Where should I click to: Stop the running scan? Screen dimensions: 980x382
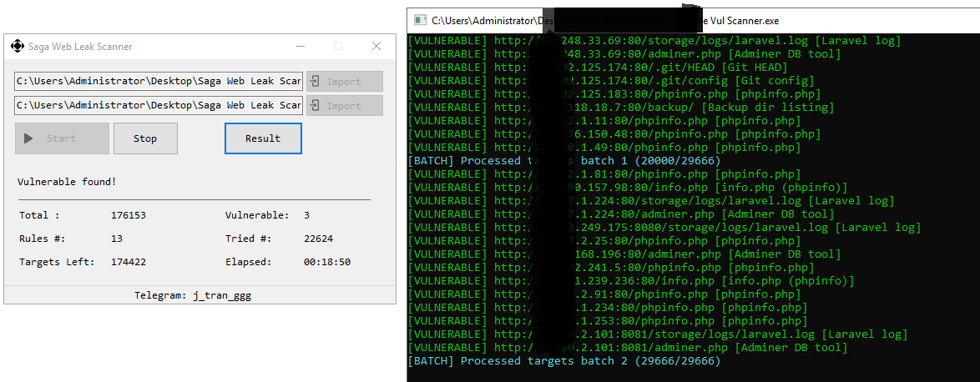click(145, 138)
